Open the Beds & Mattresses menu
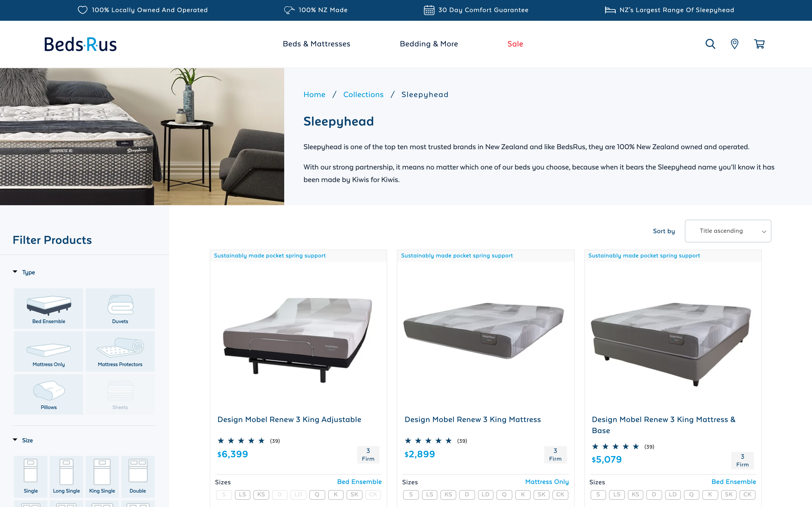Viewport: 812px width, 507px height. tap(316, 44)
